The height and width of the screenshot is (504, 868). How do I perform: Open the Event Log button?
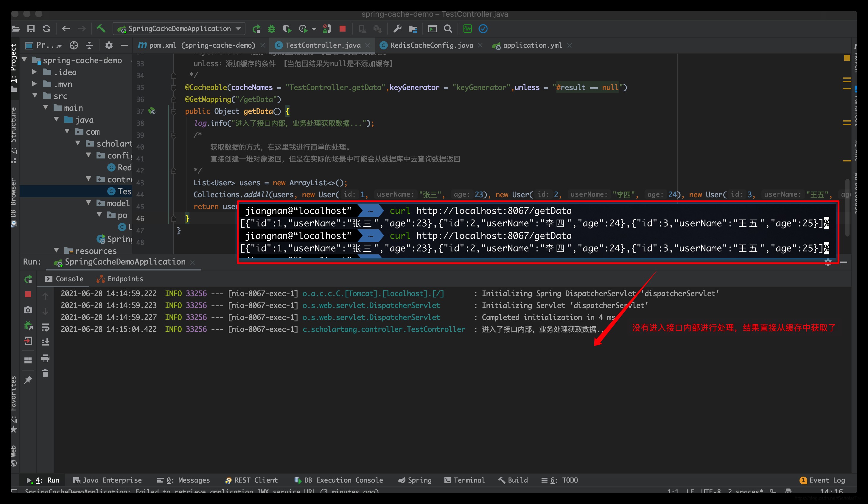(x=822, y=480)
